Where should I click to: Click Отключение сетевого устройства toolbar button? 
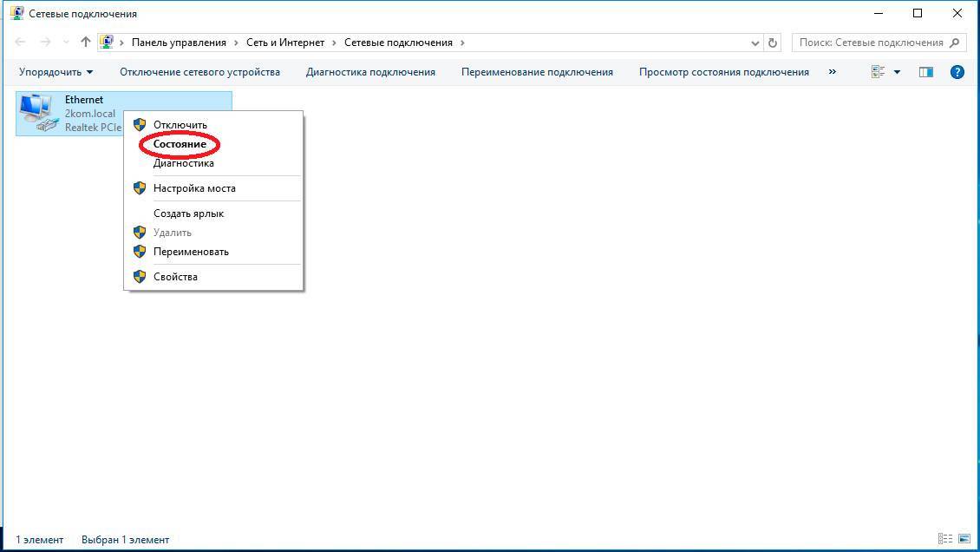click(x=199, y=72)
